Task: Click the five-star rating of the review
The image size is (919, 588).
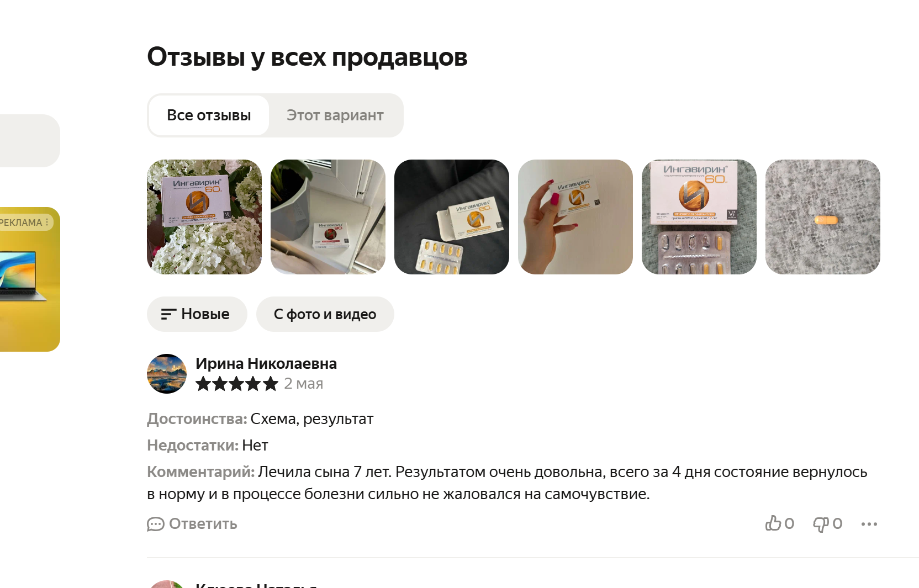Action: pyautogui.click(x=236, y=384)
